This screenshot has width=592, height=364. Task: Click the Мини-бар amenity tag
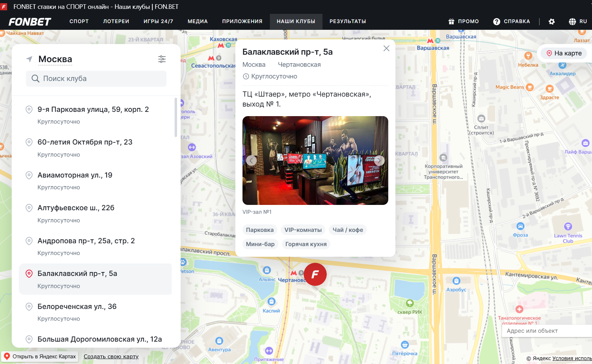click(260, 244)
